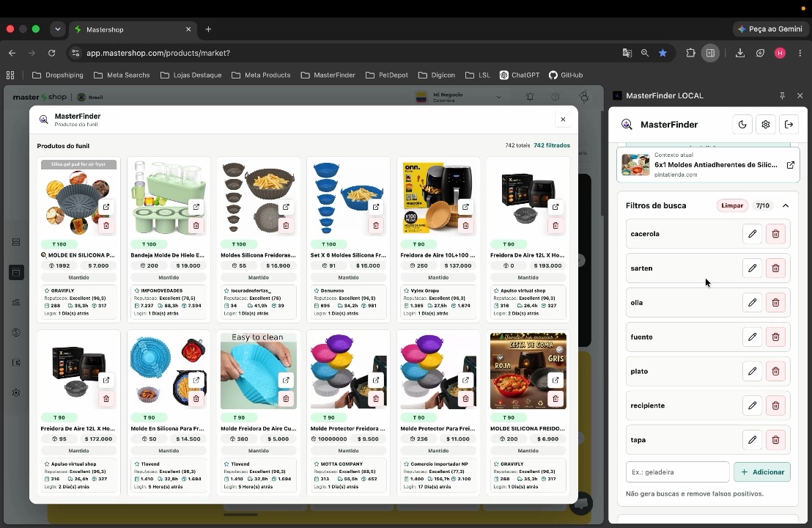The image size is (812, 528).
Task: Open external link for MOLDE SILICONA FREIDO product
Action: pos(556,380)
